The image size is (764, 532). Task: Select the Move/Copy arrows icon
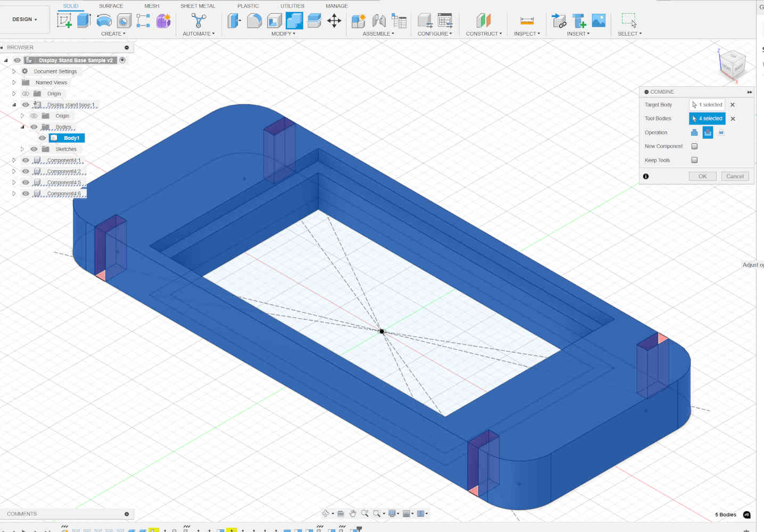(x=334, y=21)
